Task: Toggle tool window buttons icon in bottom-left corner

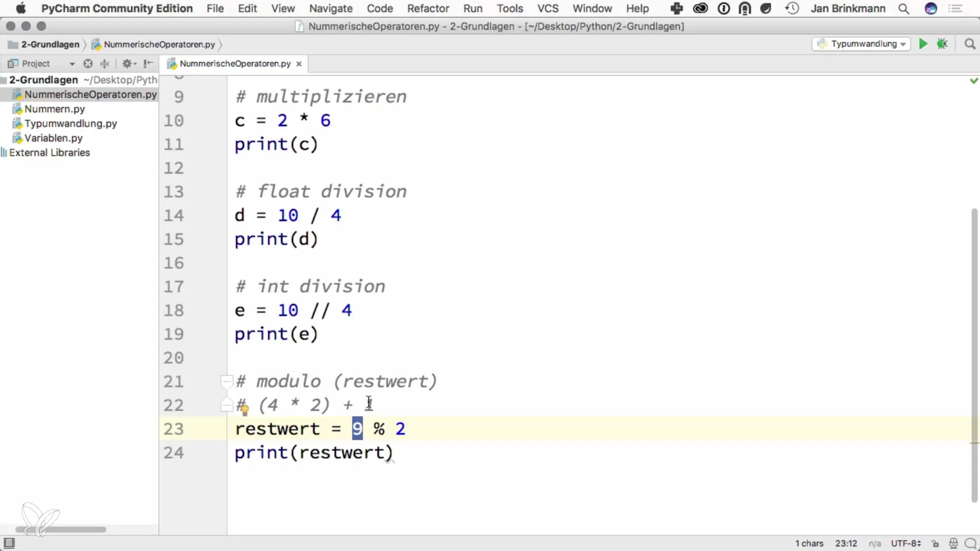Action: pyautogui.click(x=9, y=543)
